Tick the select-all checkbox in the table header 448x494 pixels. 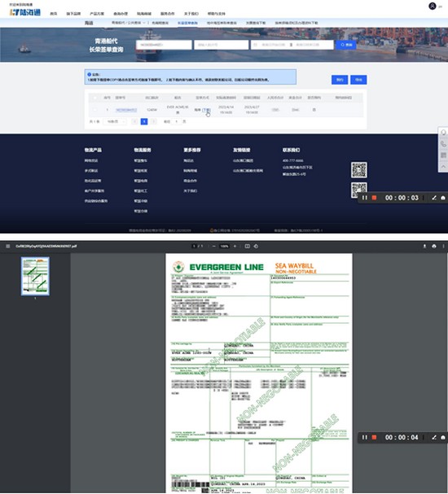(95, 98)
